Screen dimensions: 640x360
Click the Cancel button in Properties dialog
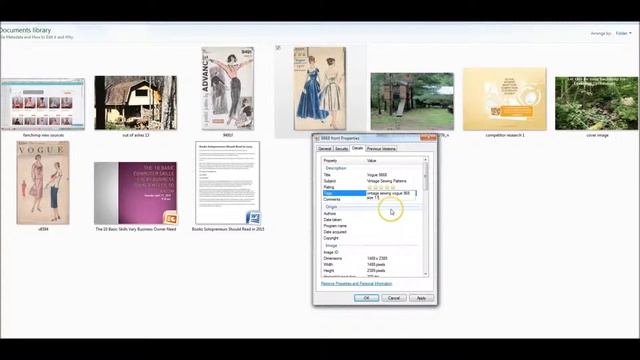[394, 298]
